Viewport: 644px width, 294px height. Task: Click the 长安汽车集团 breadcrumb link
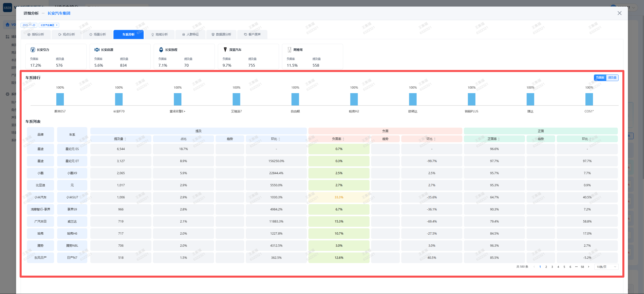[59, 13]
